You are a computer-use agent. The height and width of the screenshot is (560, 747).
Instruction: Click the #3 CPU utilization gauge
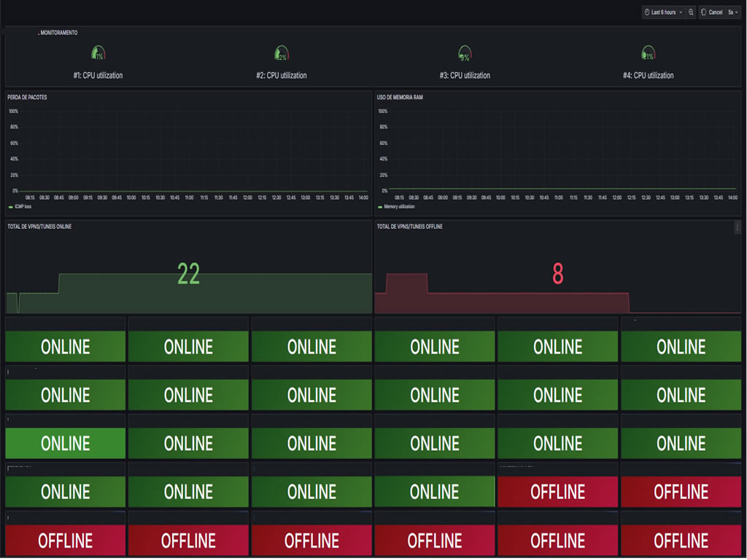pyautogui.click(x=464, y=54)
